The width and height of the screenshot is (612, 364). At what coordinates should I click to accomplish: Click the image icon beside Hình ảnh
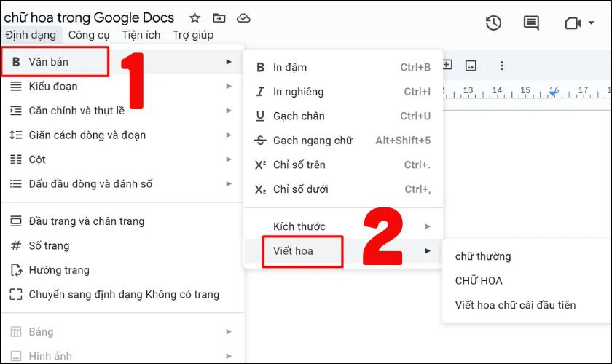pos(16,356)
